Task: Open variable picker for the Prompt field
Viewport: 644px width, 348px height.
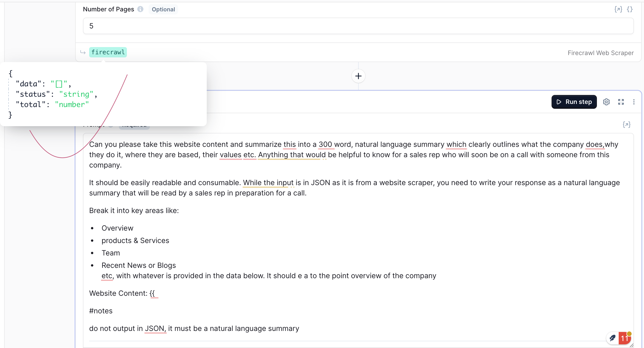Action: point(626,125)
